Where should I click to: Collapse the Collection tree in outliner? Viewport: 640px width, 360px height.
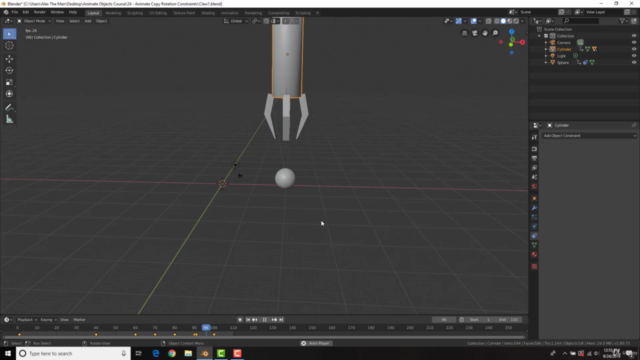[x=540, y=36]
